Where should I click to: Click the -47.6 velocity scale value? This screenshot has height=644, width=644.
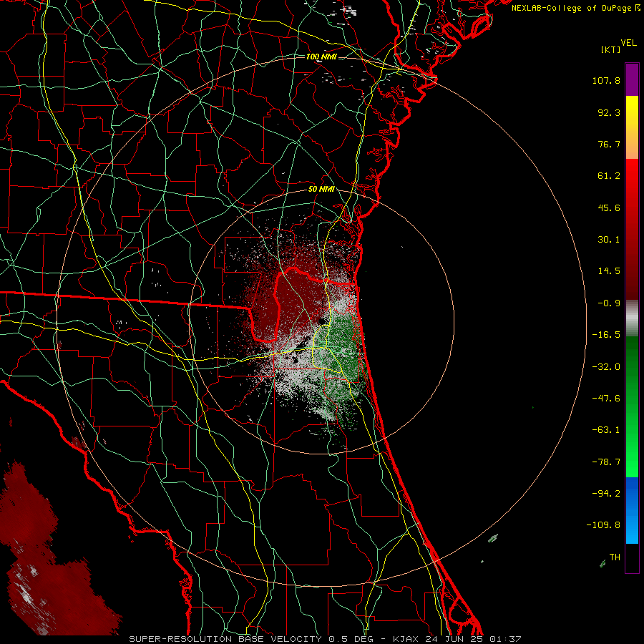[x=606, y=399]
